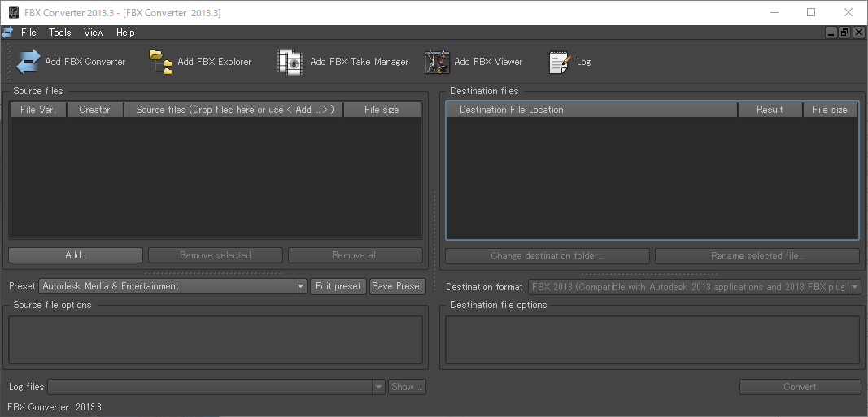The image size is (868, 417).
Task: Click the Remove selected button
Action: pos(216,255)
